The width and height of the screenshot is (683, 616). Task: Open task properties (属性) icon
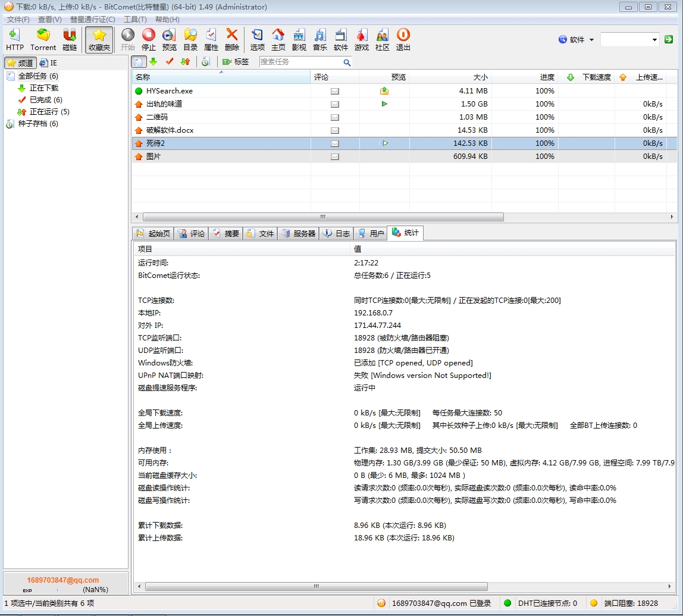pyautogui.click(x=211, y=40)
